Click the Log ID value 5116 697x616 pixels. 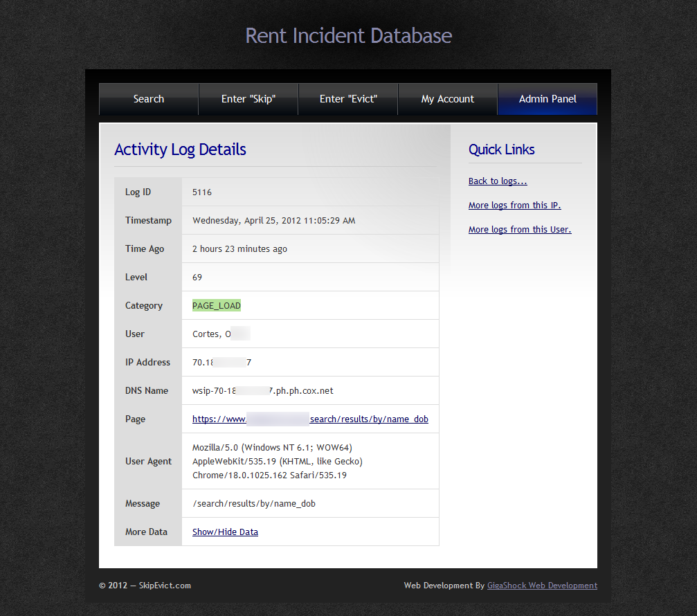click(202, 192)
